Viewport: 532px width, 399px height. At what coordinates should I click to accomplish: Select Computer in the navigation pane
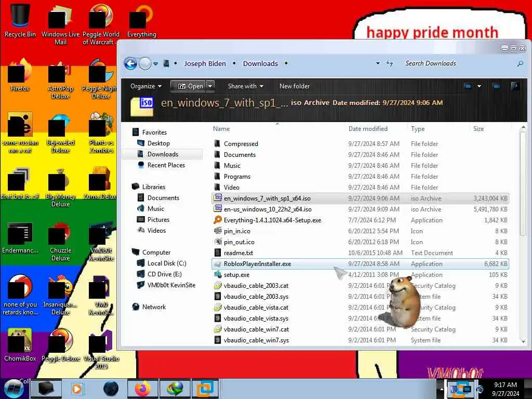point(156,252)
